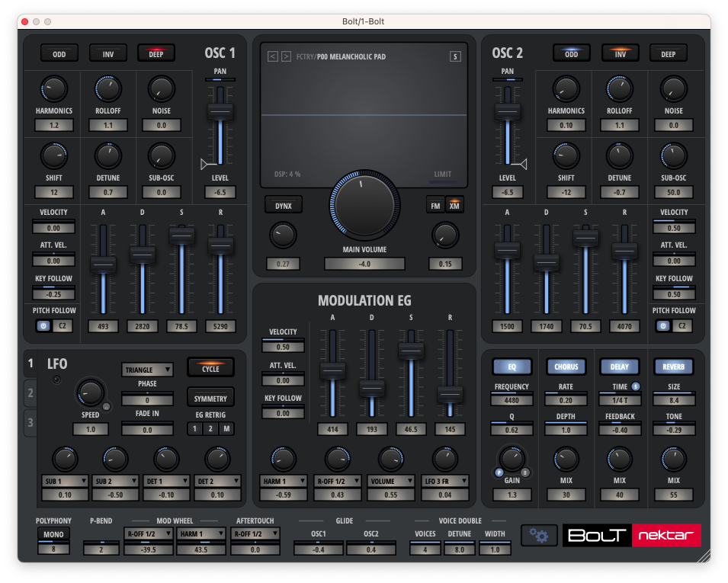Viewport: 728px width, 583px height.
Task: Expand the LFO SUB 1 destination dropdown
Action: (65, 481)
